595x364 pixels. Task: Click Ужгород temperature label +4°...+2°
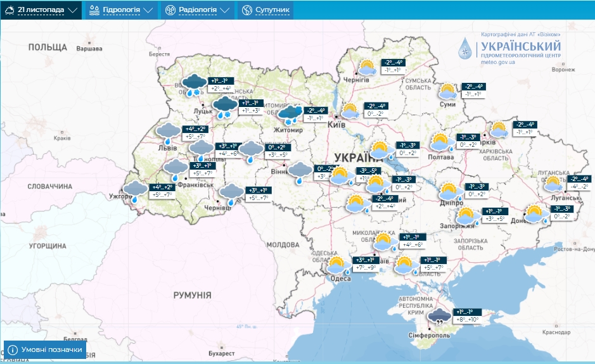162,187
